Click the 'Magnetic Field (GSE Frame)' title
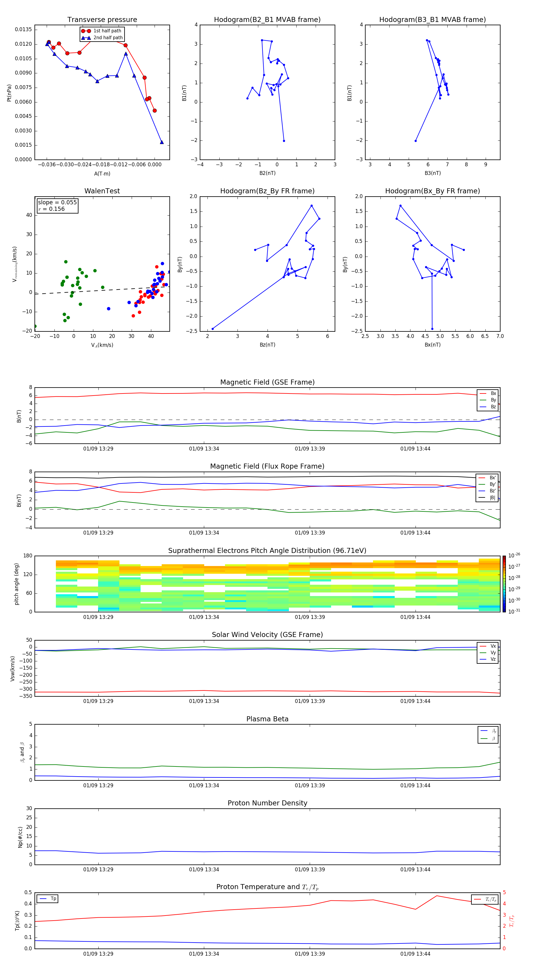 (x=267, y=382)
